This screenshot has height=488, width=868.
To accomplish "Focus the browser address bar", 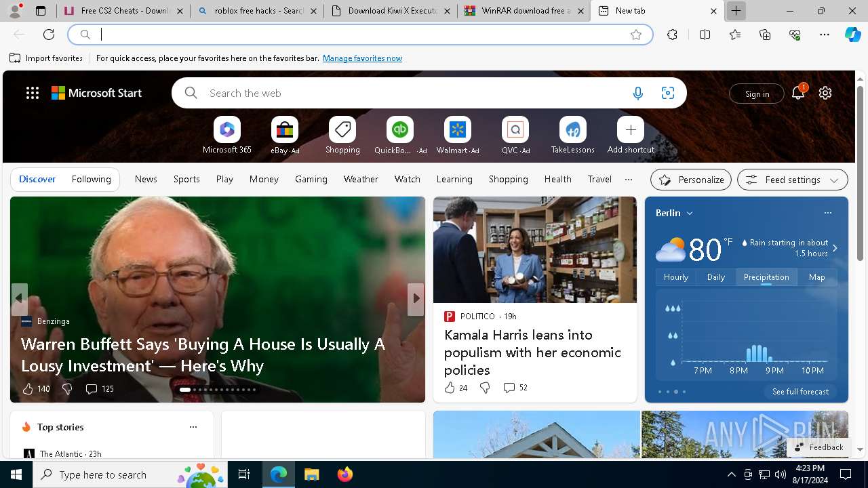I will (360, 35).
